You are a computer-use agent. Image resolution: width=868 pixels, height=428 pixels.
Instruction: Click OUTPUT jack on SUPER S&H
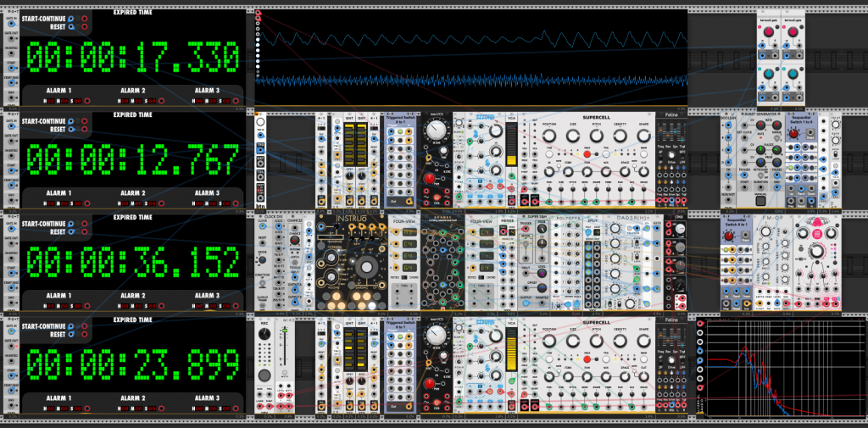tap(526, 304)
